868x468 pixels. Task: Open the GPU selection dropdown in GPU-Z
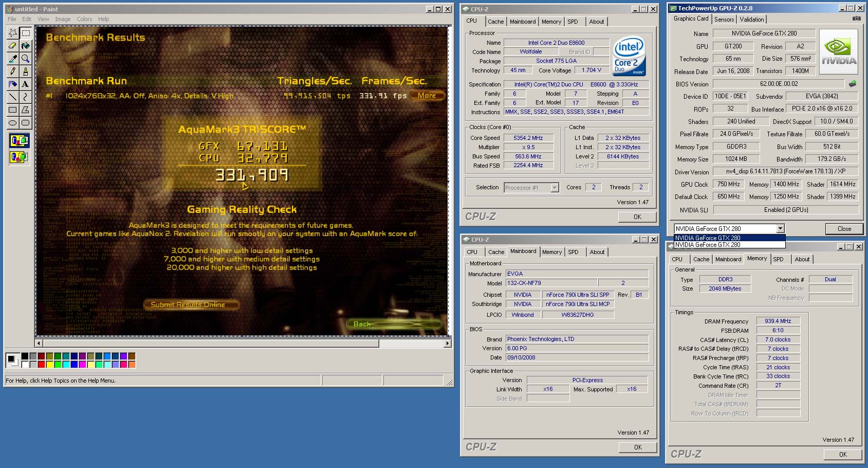pos(780,228)
